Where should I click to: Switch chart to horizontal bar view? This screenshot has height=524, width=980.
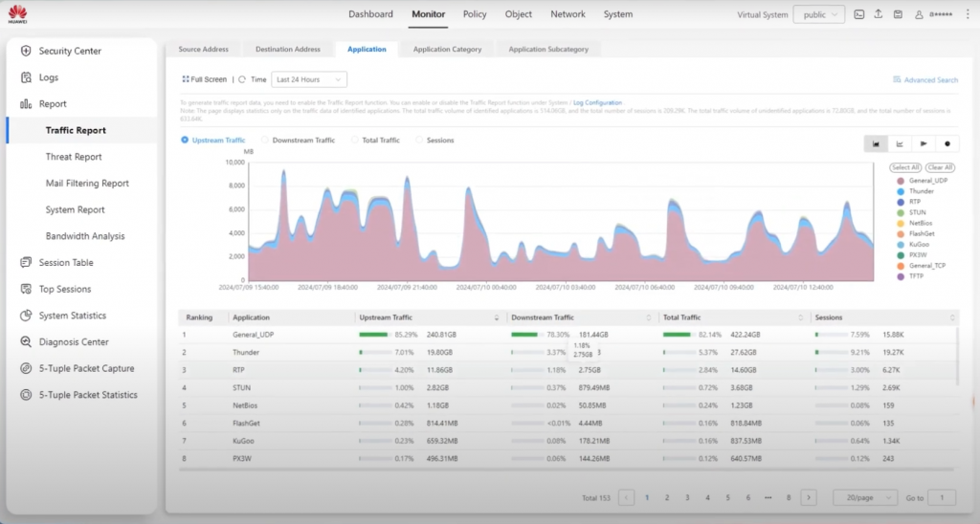924,143
